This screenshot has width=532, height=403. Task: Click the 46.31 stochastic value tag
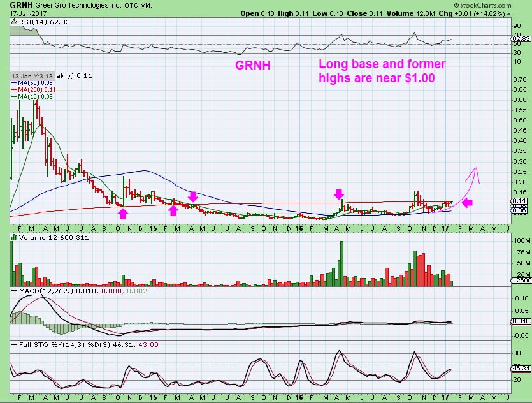(x=521, y=369)
